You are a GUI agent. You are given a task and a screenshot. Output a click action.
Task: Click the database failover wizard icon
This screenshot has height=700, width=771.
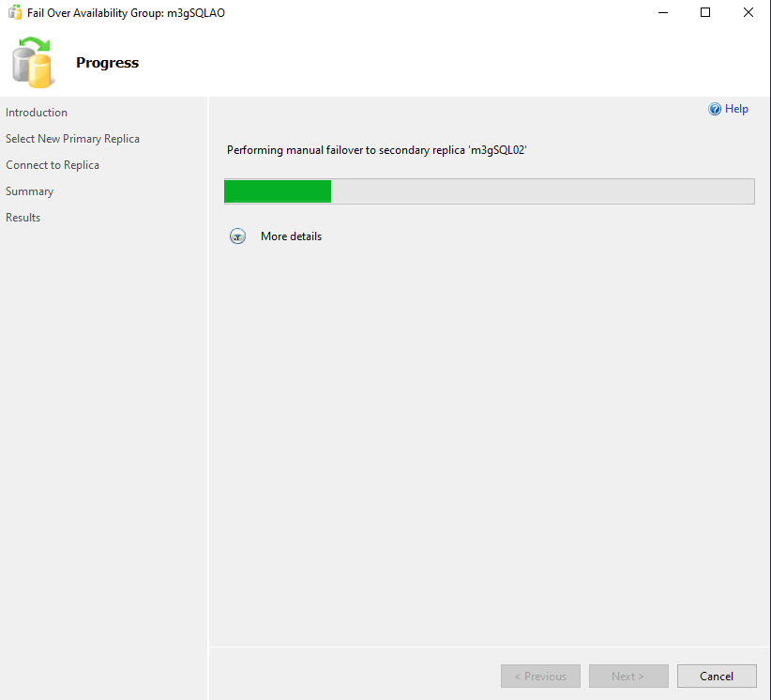[x=32, y=63]
